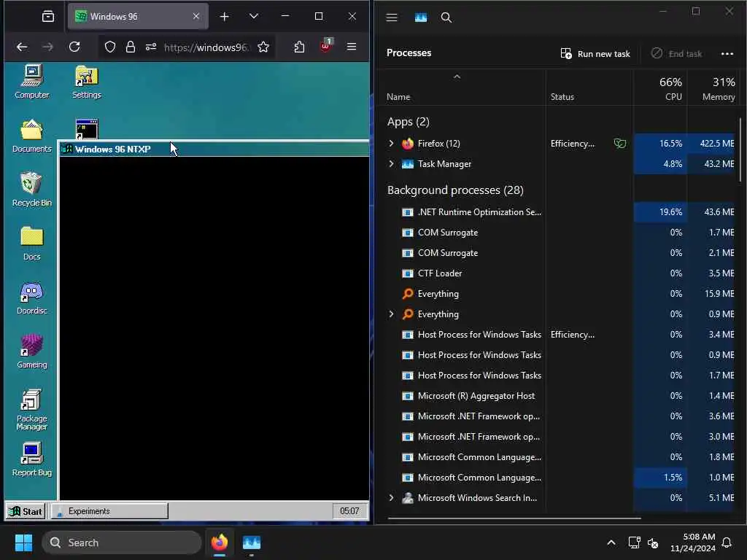Select .NET Runtime Optimization Service process

click(557, 212)
